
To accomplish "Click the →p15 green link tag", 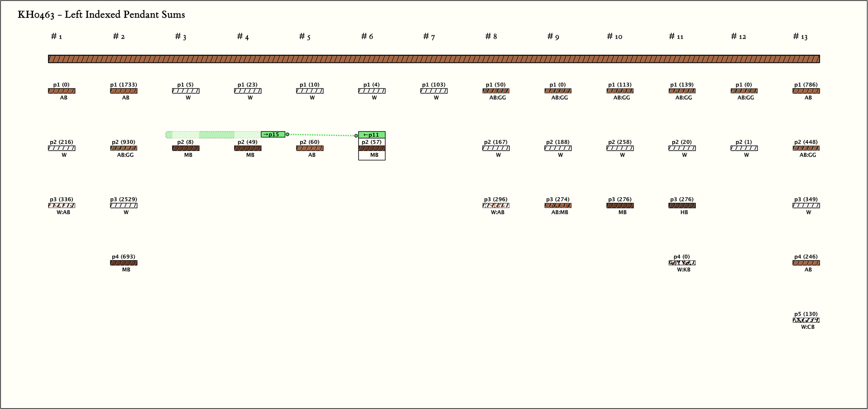I will point(273,134).
